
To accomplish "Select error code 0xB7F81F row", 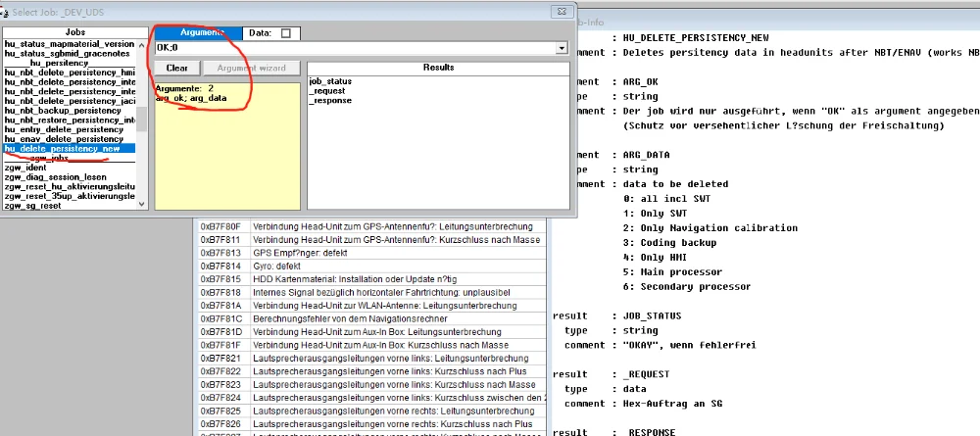I will pos(372,345).
